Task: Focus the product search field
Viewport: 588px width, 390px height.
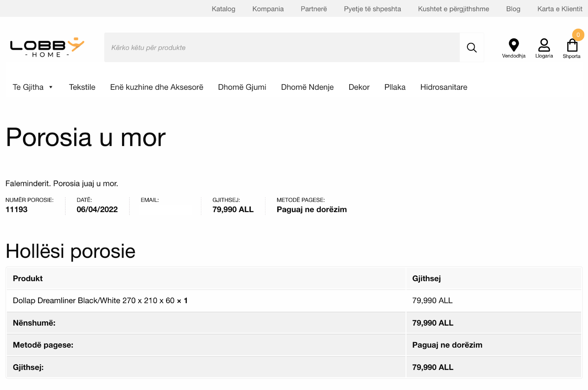Action: (282, 47)
